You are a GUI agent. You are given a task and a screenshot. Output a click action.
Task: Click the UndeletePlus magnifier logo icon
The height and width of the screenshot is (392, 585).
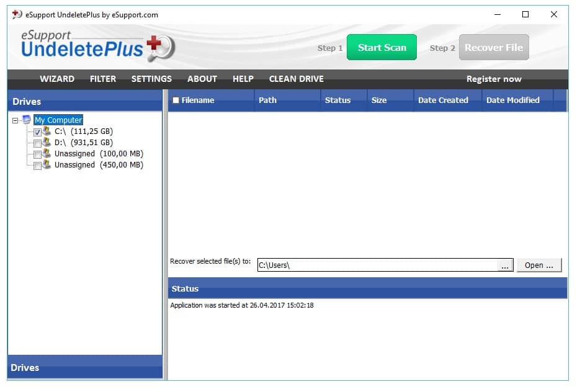[160, 47]
